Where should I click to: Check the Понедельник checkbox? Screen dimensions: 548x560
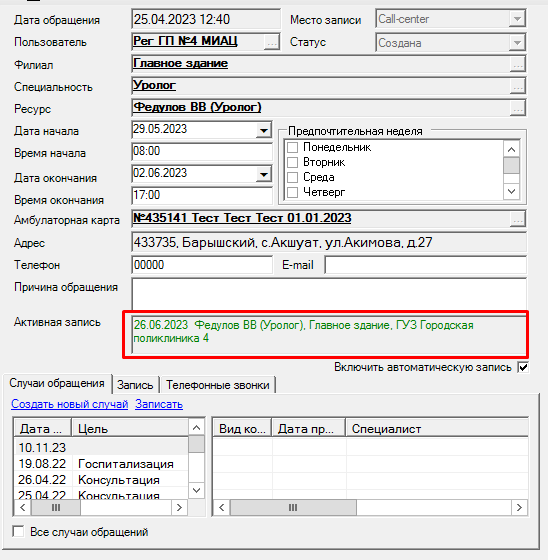tap(293, 147)
